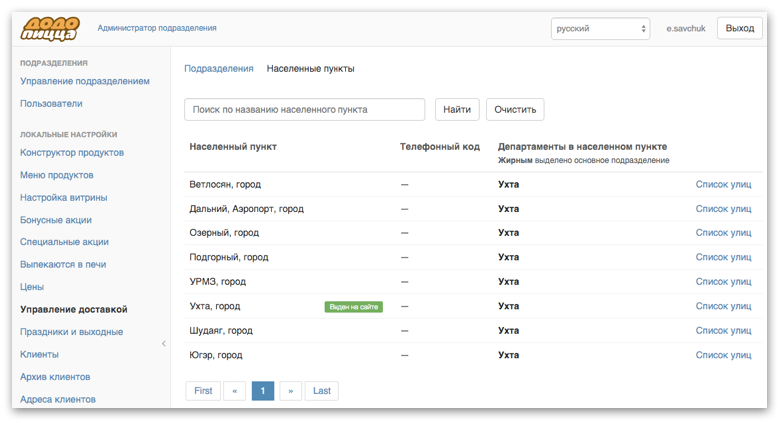Click Ухта, город row name
The width and height of the screenshot is (780, 423).
pyautogui.click(x=215, y=306)
